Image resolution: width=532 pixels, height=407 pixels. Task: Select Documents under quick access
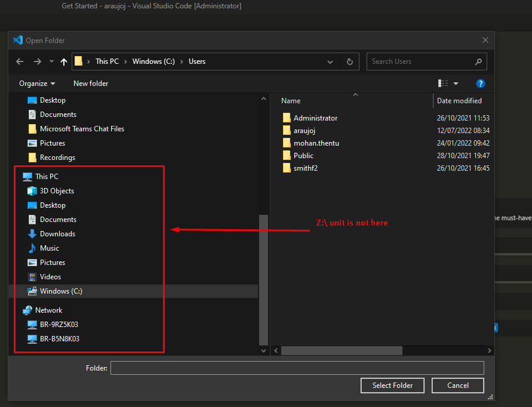[58, 115]
